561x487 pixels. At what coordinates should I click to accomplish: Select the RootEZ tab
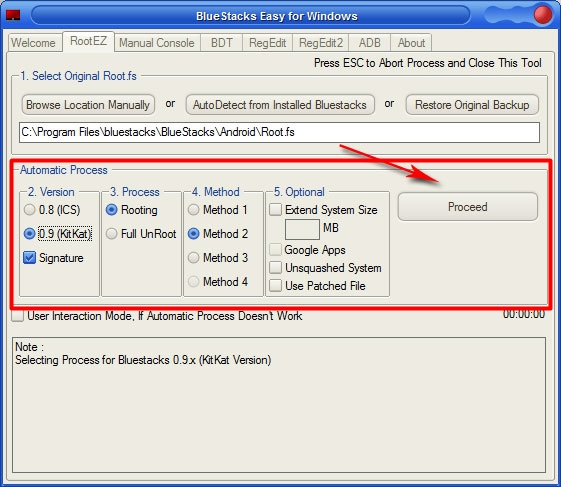[x=88, y=42]
